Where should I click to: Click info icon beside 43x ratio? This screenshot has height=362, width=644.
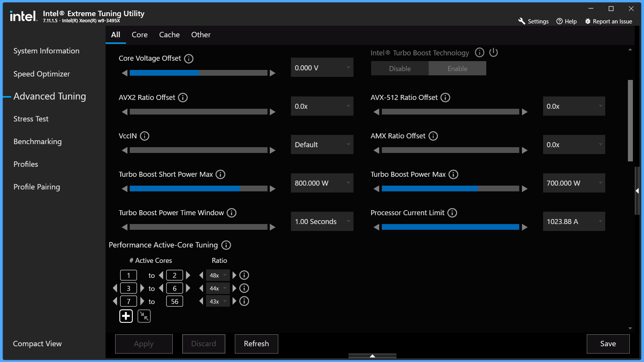244,301
